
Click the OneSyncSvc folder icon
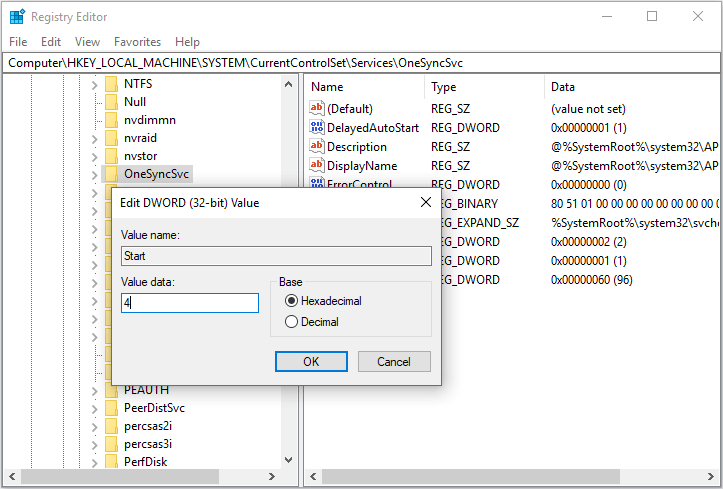[111, 174]
